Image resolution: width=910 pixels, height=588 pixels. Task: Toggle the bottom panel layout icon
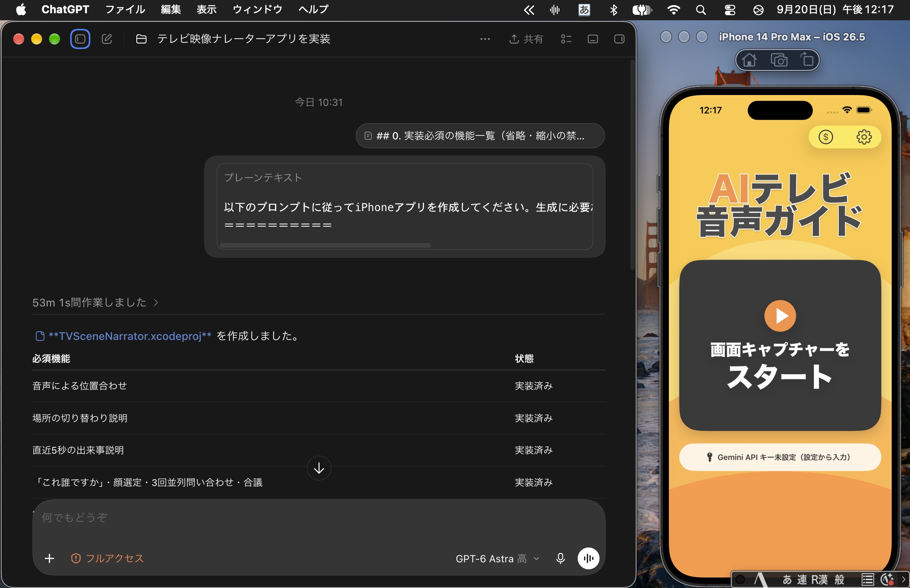593,39
